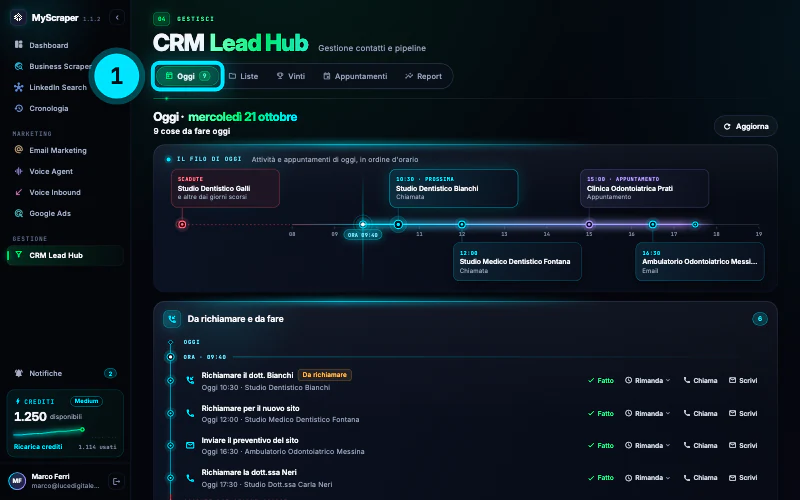This screenshot has width=800, height=500.
Task: Click the 10:30 timeline marker
Action: 398,224
